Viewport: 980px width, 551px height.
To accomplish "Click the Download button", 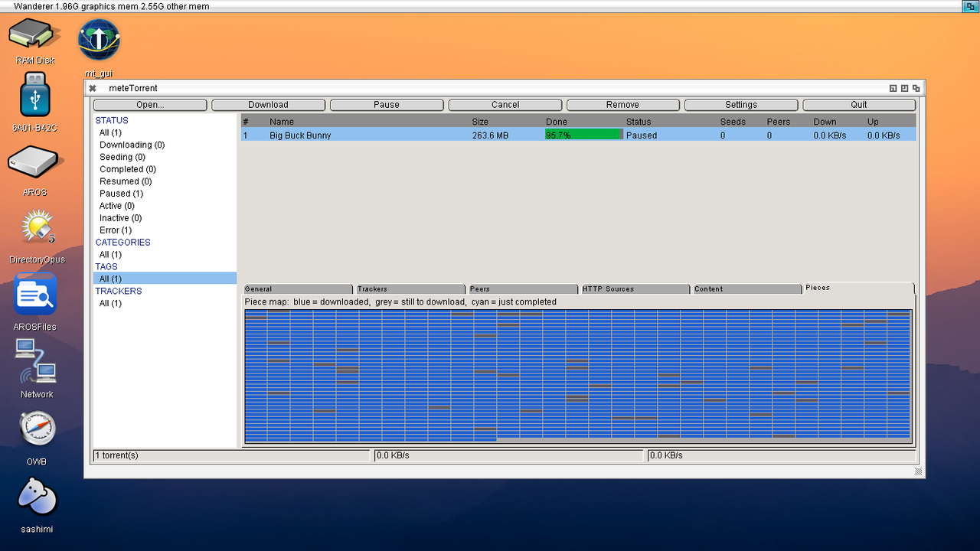I will click(x=268, y=105).
